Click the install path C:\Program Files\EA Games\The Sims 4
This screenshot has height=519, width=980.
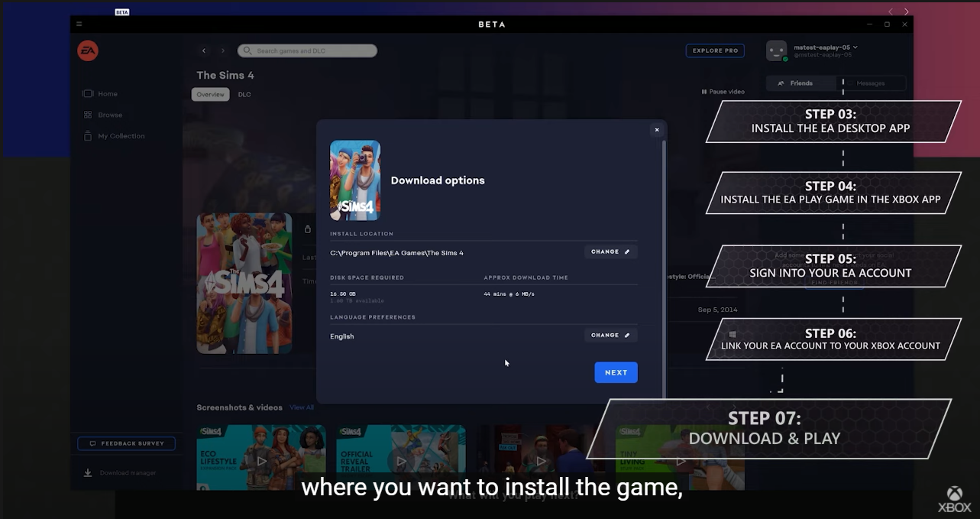(396, 253)
